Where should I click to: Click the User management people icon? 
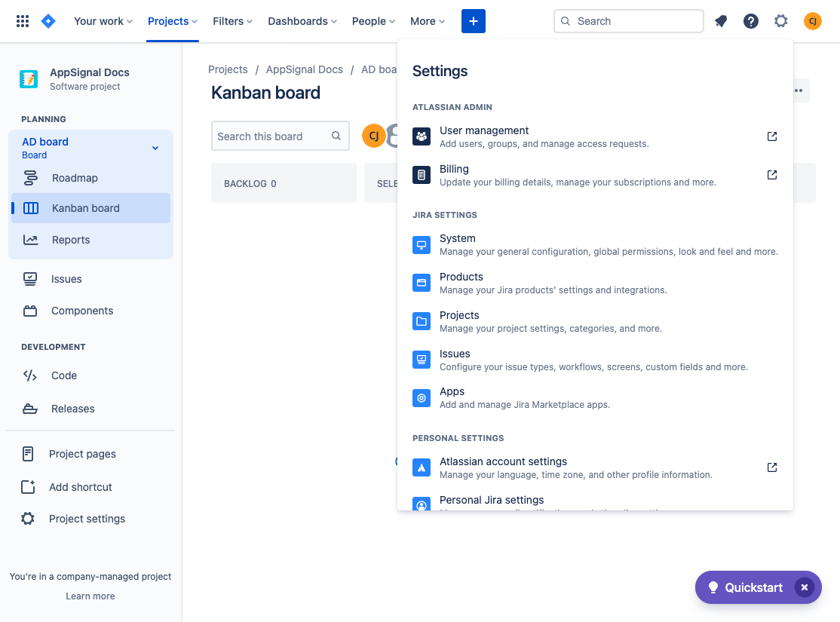pyautogui.click(x=422, y=136)
